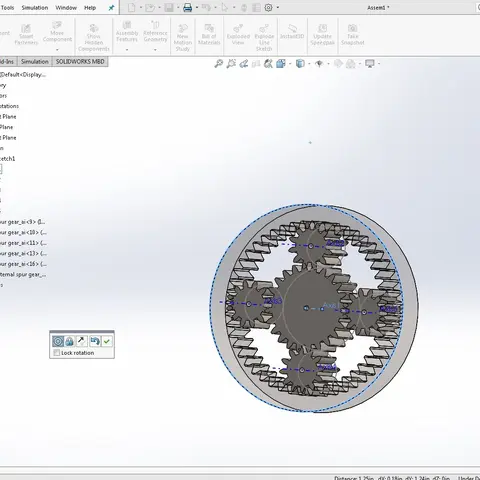The image size is (480, 480).
Task: Start a New Motion Study
Action: [183, 38]
